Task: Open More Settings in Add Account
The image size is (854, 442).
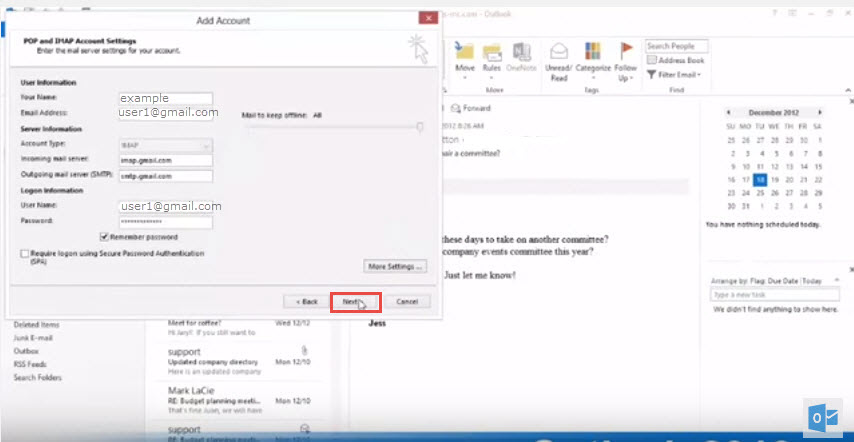Action: [394, 267]
